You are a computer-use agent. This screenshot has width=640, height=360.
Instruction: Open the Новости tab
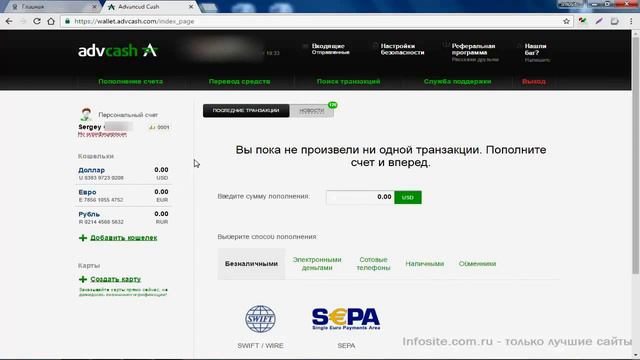tap(311, 111)
